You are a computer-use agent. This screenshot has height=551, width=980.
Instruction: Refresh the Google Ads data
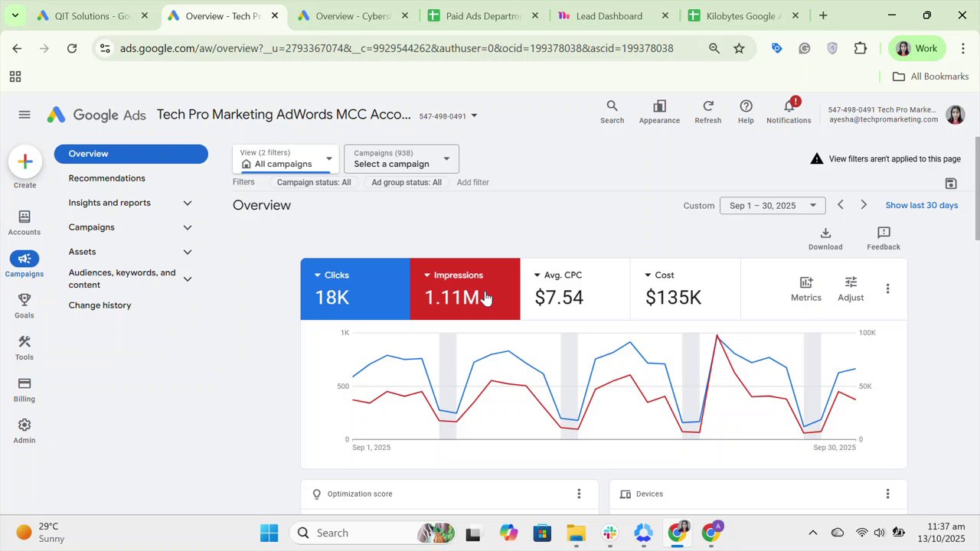click(707, 112)
